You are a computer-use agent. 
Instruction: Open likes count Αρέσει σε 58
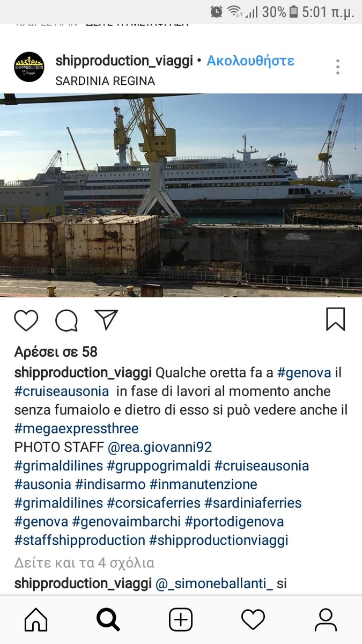pos(56,352)
